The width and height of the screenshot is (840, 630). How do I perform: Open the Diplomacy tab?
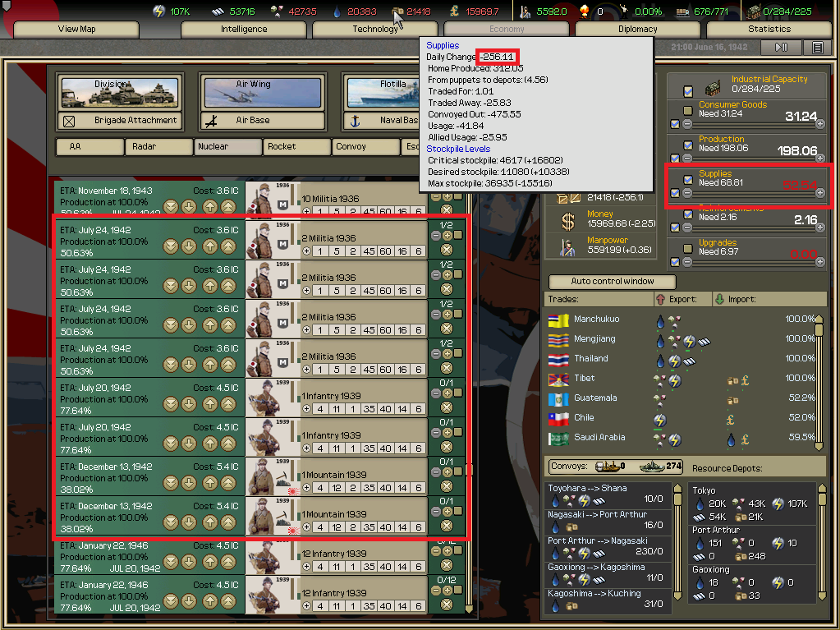pos(637,29)
